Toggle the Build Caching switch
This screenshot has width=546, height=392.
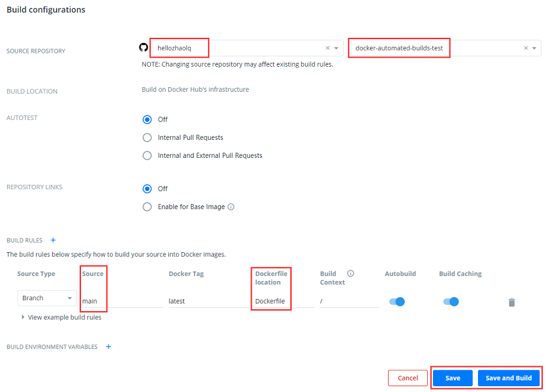pyautogui.click(x=451, y=302)
